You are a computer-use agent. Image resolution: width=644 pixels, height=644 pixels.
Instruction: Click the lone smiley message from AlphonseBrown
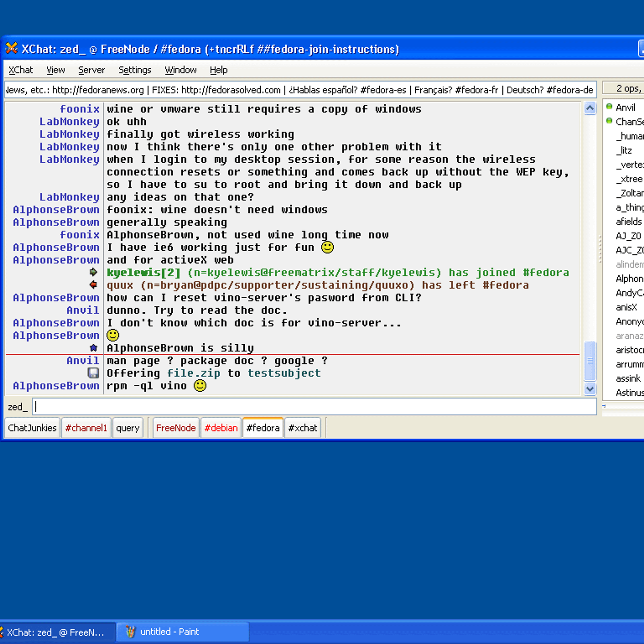pos(113,335)
